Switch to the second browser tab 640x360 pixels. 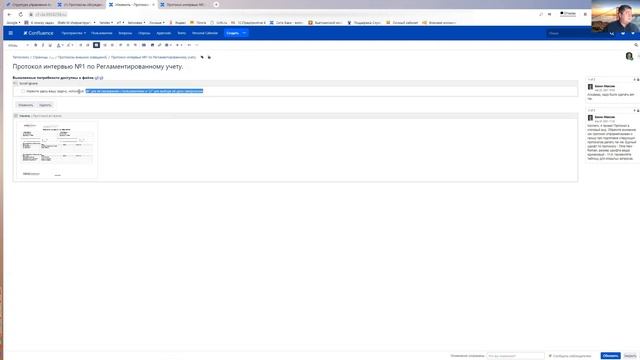coord(80,4)
